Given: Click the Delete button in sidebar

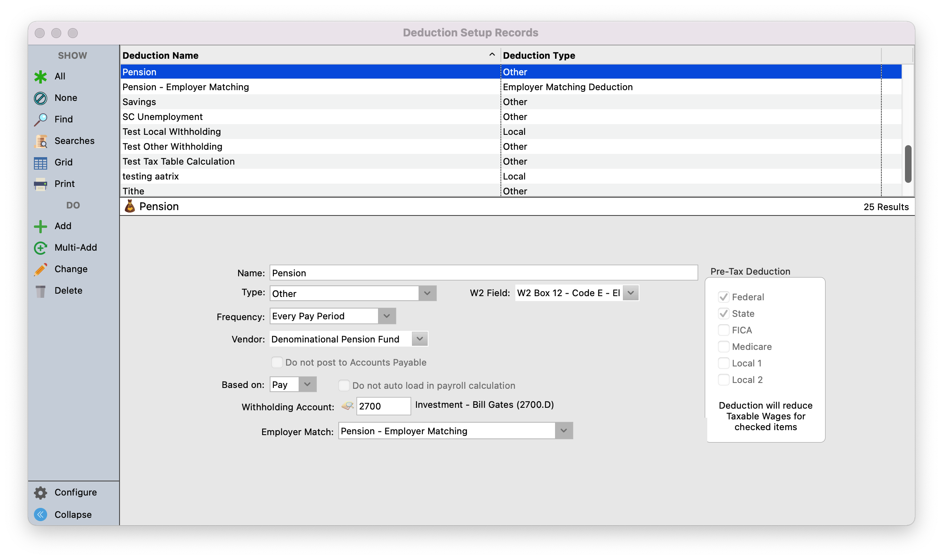Looking at the screenshot, I should pyautogui.click(x=68, y=291).
